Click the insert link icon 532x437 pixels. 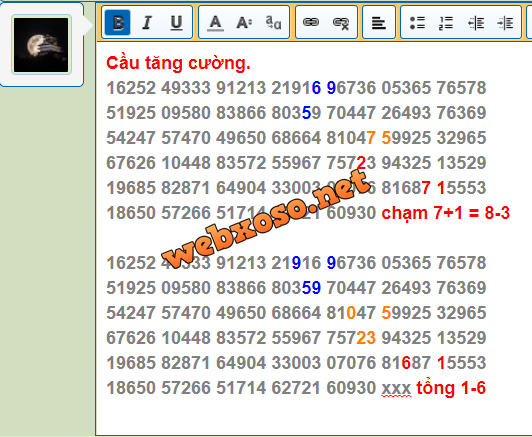pyautogui.click(x=311, y=23)
